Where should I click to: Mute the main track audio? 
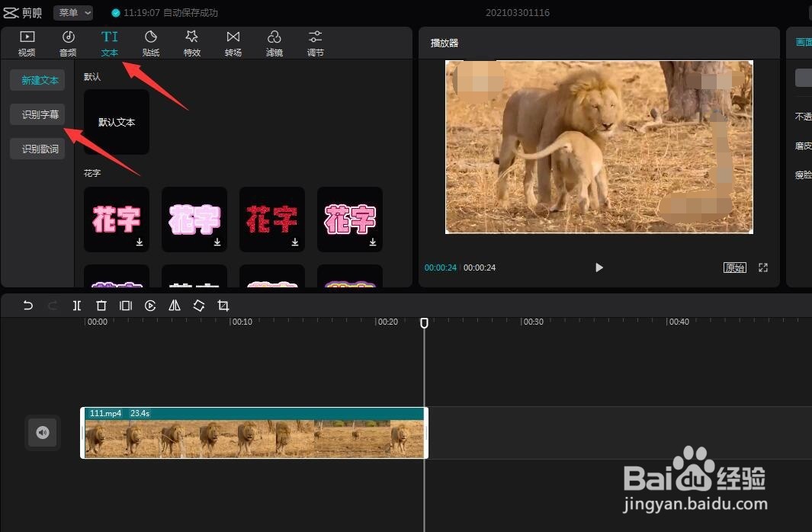coord(43,433)
